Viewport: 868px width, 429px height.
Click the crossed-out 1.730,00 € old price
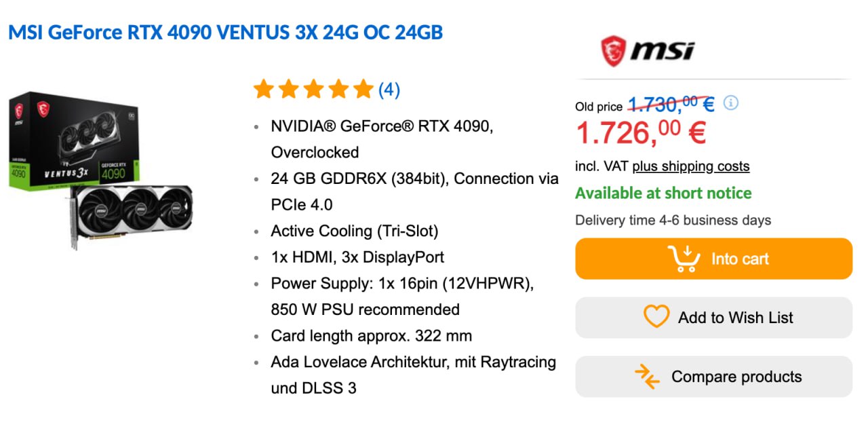671,104
